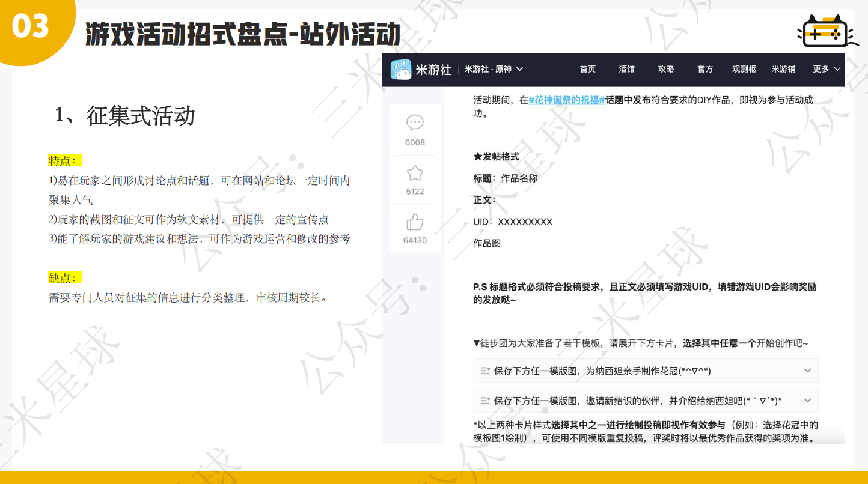The image size is (868, 484).
Task: Select 官方 in the top navigation
Action: point(704,69)
